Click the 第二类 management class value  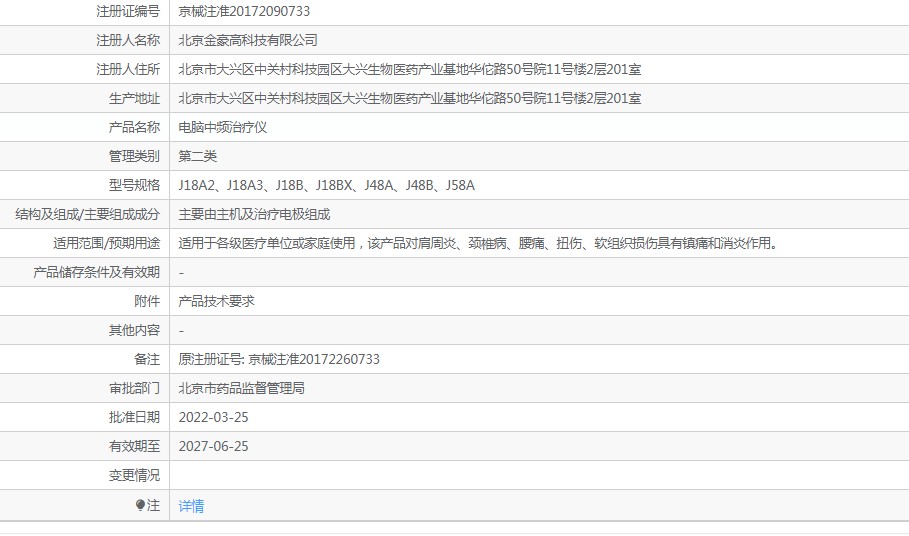(x=198, y=156)
